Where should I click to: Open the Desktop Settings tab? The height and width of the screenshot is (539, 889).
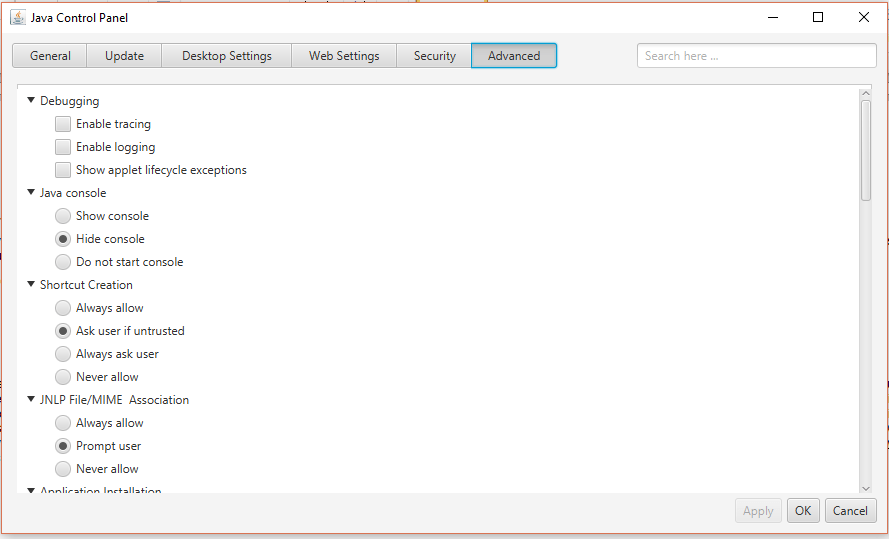227,56
